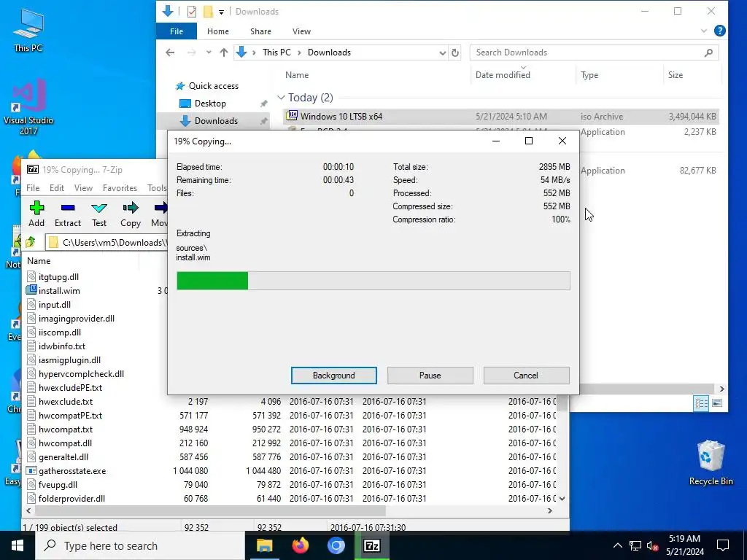Open 7-Zip Favorites menu
Viewport: 747px width, 560px height.
120,187
